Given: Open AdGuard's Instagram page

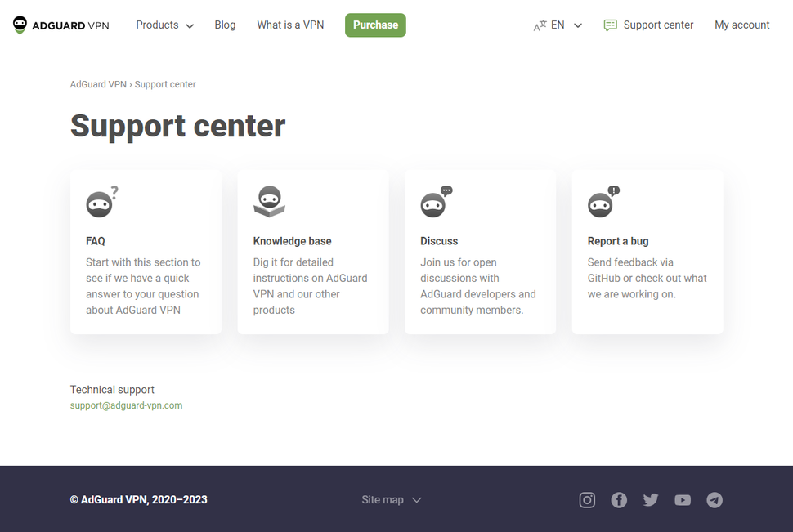Looking at the screenshot, I should point(587,499).
